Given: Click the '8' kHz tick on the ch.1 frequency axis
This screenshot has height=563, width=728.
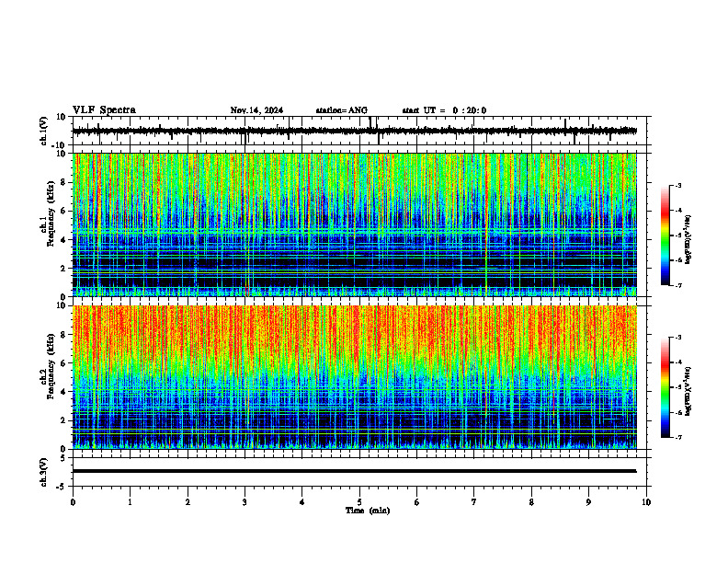Looking at the screenshot, I should click(x=64, y=182).
